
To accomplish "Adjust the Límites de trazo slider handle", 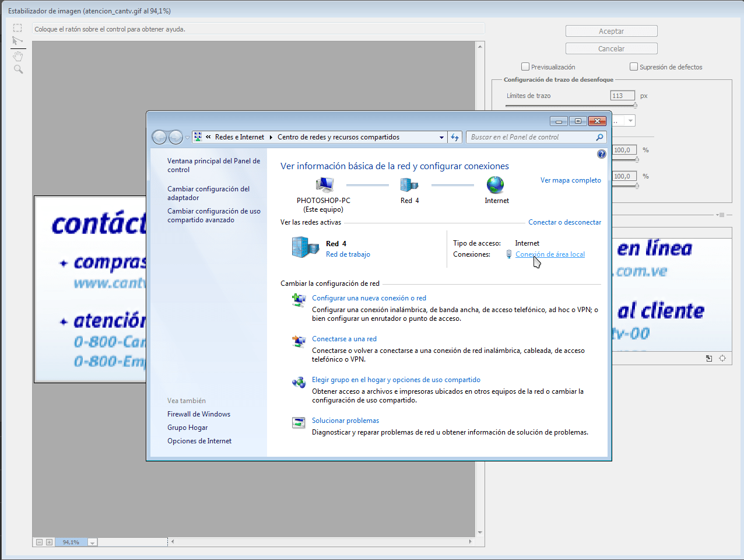I will (635, 106).
